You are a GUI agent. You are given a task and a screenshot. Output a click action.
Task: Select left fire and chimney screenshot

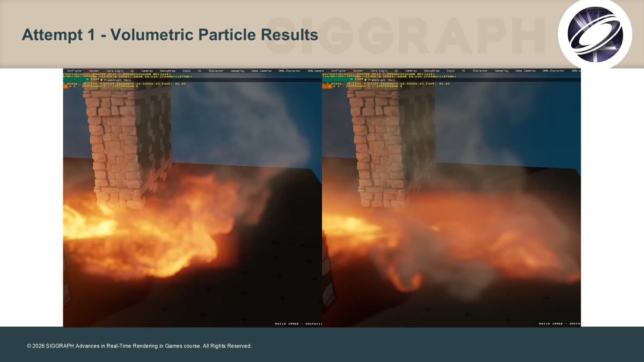click(193, 197)
